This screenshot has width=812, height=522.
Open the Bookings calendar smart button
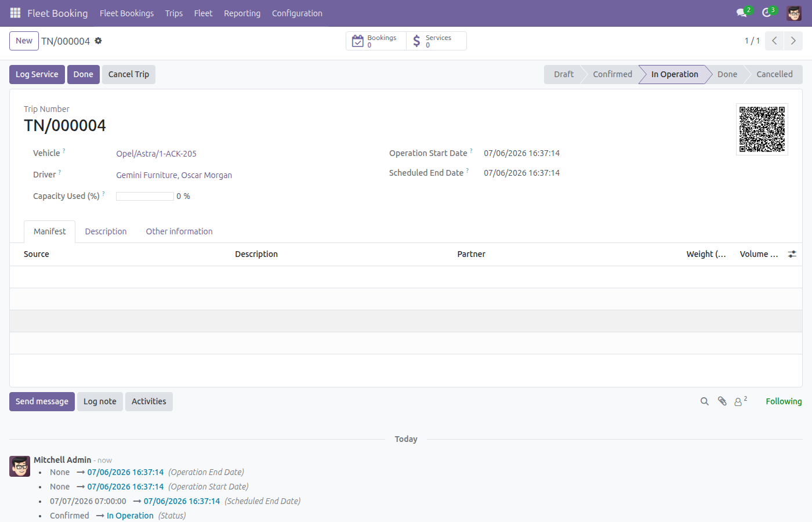coord(376,41)
